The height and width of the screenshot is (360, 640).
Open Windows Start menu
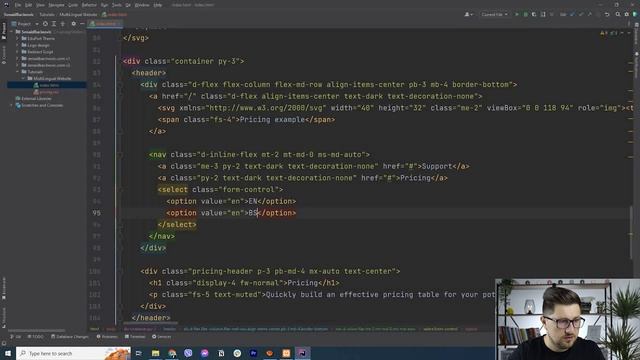pos(7,353)
